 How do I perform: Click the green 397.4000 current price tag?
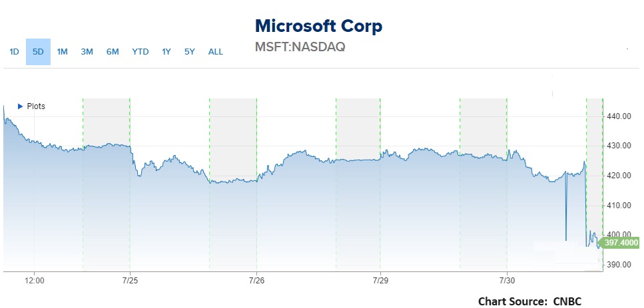620,243
